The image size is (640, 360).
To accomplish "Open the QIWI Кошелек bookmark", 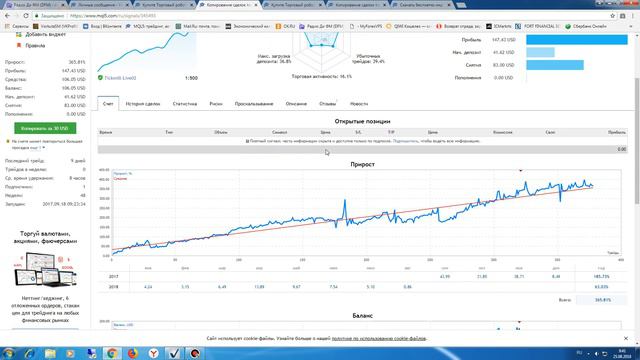I will coord(408,26).
